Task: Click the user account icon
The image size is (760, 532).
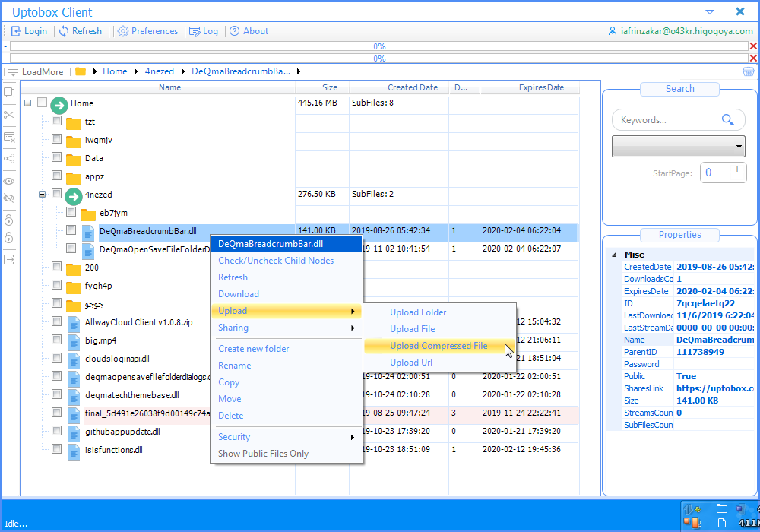Action: tap(612, 31)
